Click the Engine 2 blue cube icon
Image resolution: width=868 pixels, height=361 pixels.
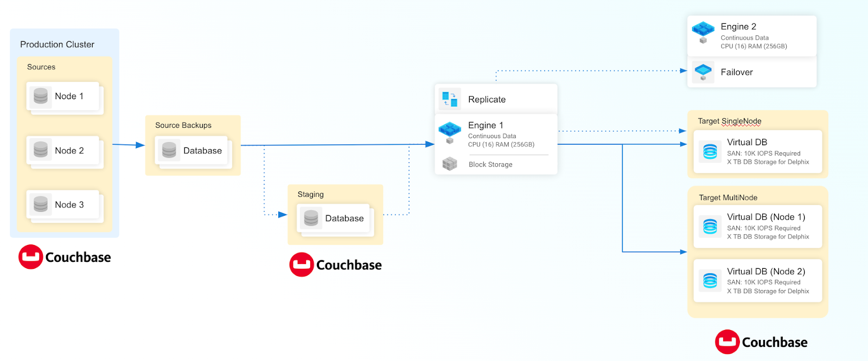[703, 31]
